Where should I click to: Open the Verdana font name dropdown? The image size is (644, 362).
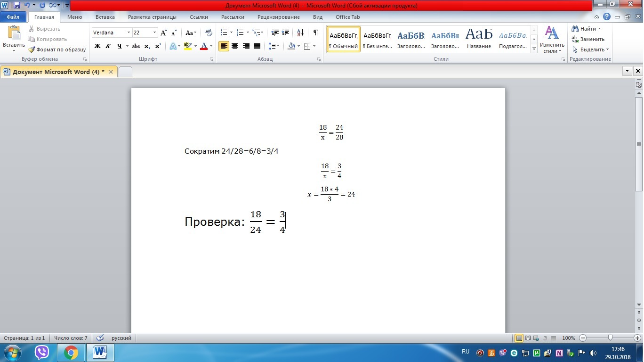click(128, 33)
